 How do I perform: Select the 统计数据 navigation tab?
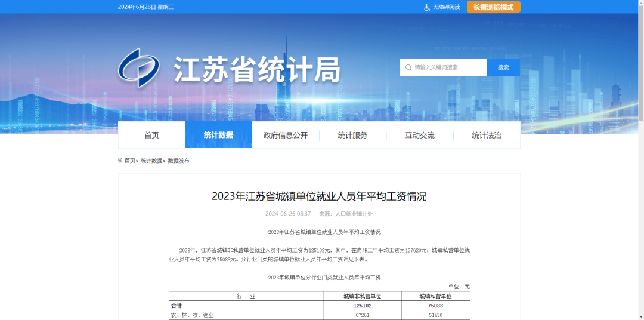pos(218,135)
